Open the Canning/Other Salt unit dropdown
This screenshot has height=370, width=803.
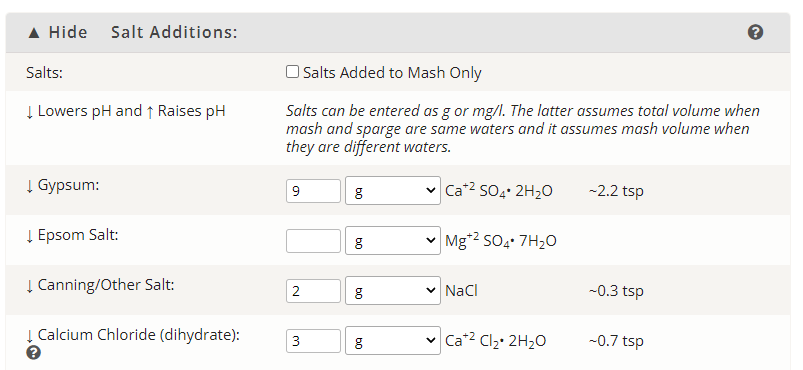pos(393,291)
